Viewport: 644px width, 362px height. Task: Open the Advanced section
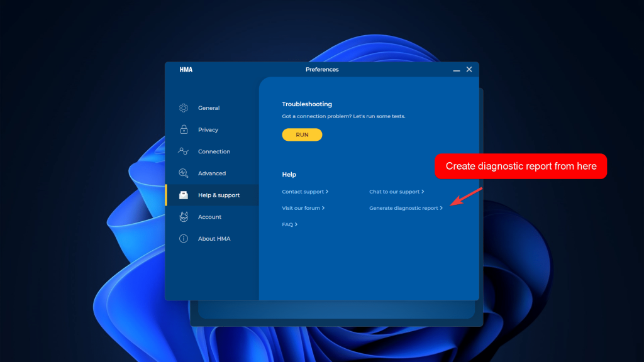[x=212, y=173]
